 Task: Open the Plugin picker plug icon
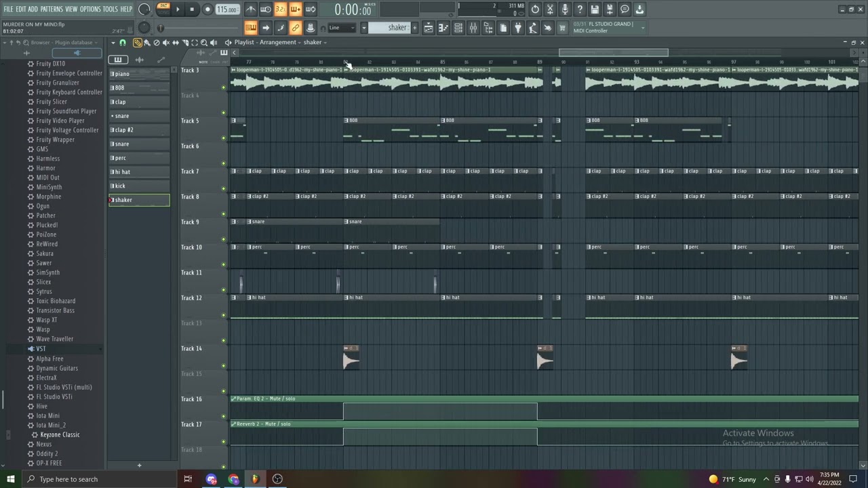click(518, 28)
